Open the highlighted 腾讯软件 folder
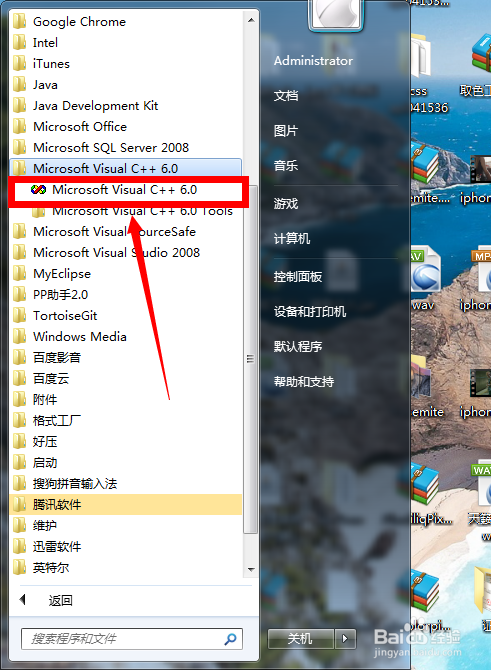The image size is (491, 670). coord(126,504)
